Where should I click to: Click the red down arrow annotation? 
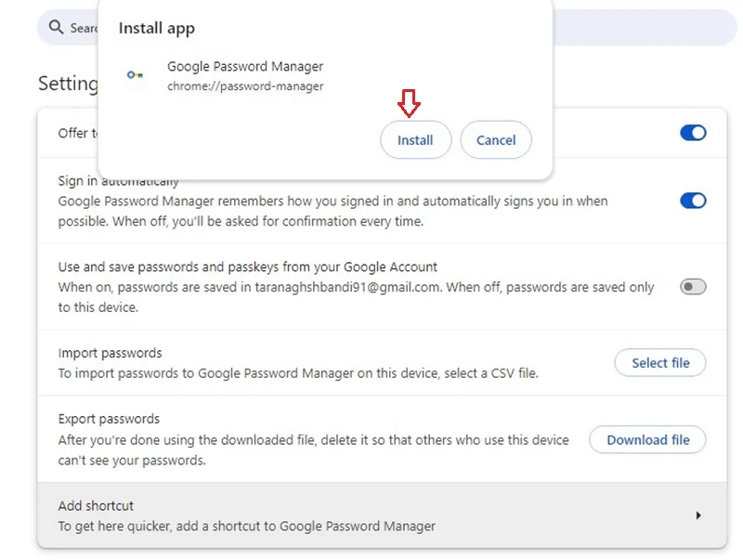pos(409,103)
